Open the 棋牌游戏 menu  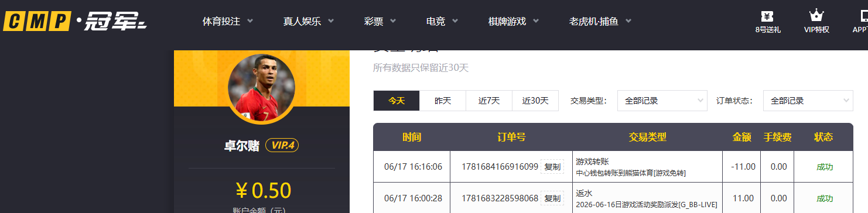point(507,22)
